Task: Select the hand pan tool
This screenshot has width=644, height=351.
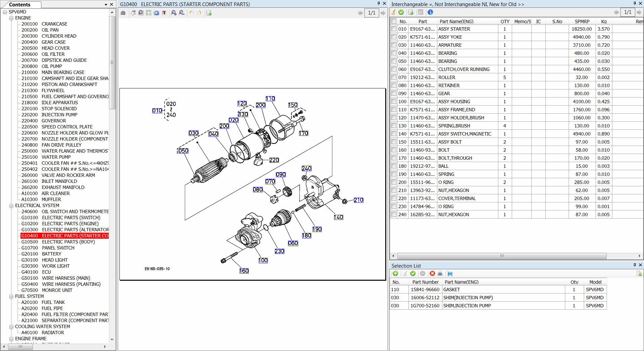Action: 134,13
